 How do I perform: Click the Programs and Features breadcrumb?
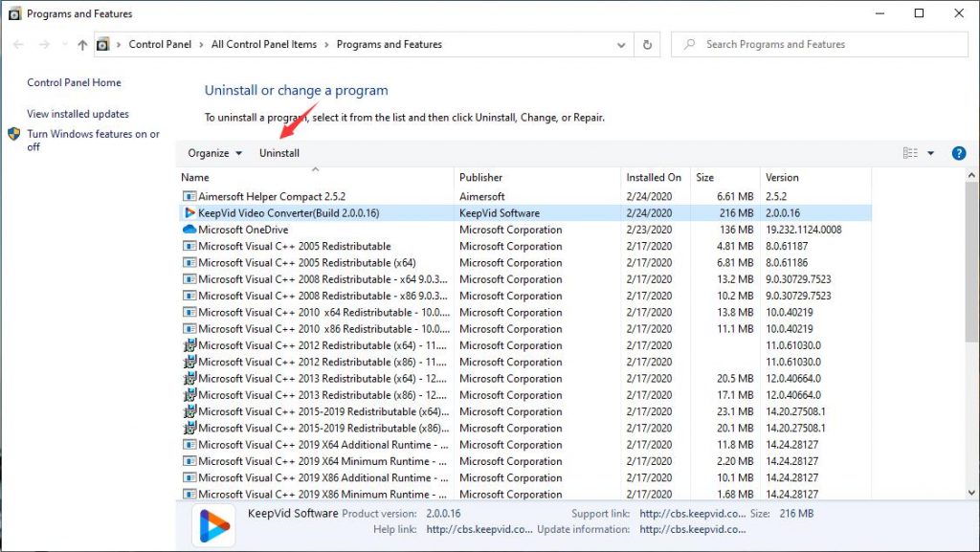[390, 44]
